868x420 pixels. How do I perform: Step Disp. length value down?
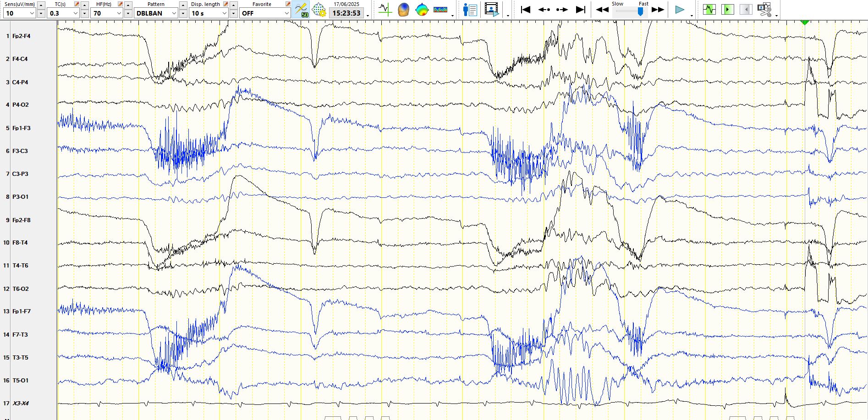point(233,13)
